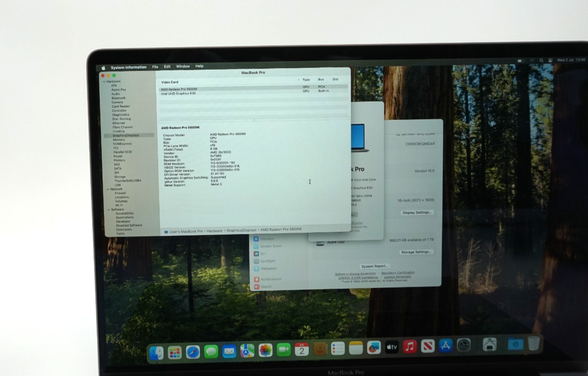This screenshot has height=376, width=588.
Task: Open System Settings from the Dock
Action: point(464,345)
